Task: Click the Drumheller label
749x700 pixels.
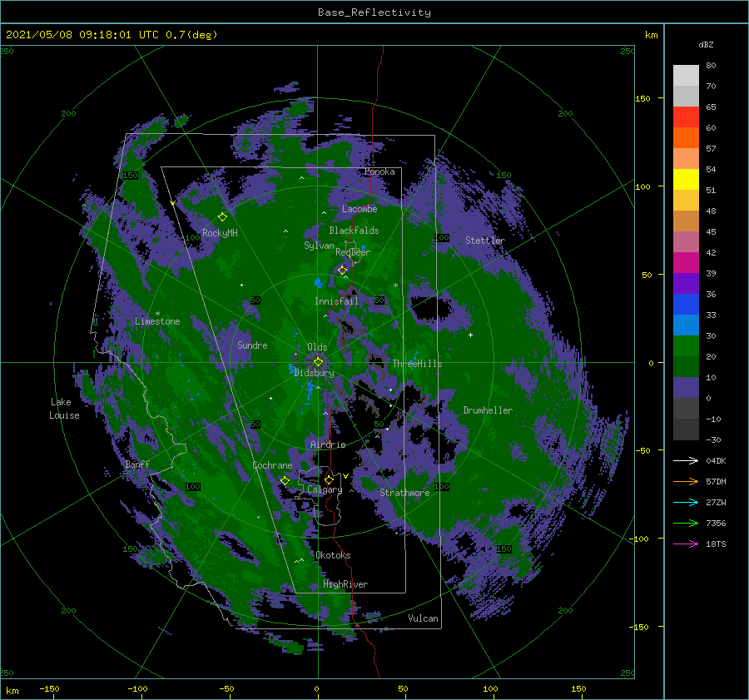Action: (x=488, y=410)
